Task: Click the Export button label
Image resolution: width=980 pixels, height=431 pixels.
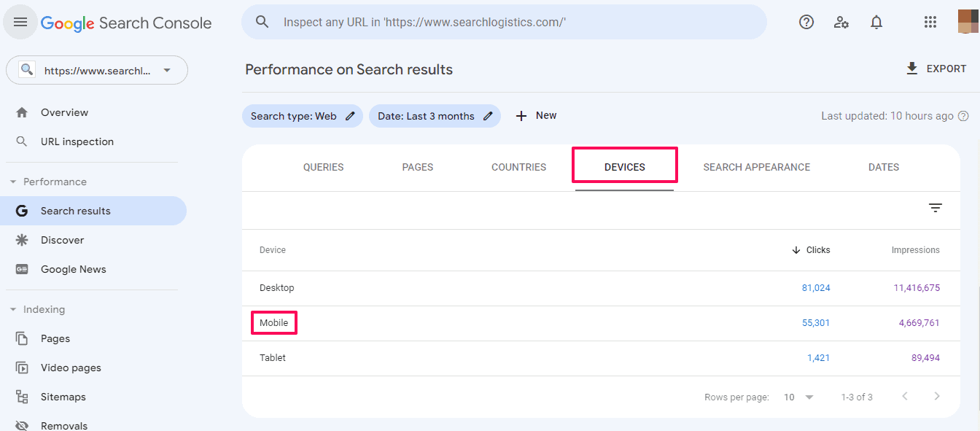Action: (946, 69)
